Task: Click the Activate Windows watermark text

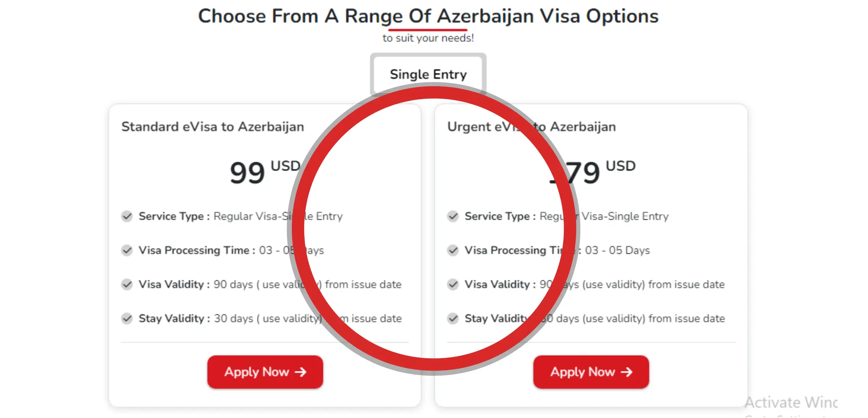Action: [x=790, y=403]
